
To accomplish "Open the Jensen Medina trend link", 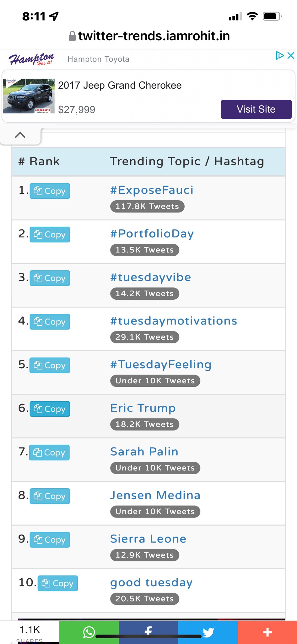I will [155, 495].
